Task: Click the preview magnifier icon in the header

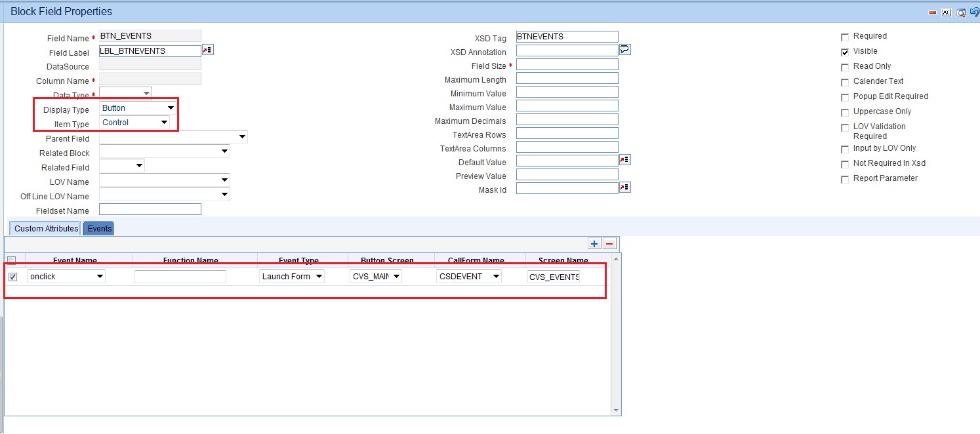Action: [961, 12]
